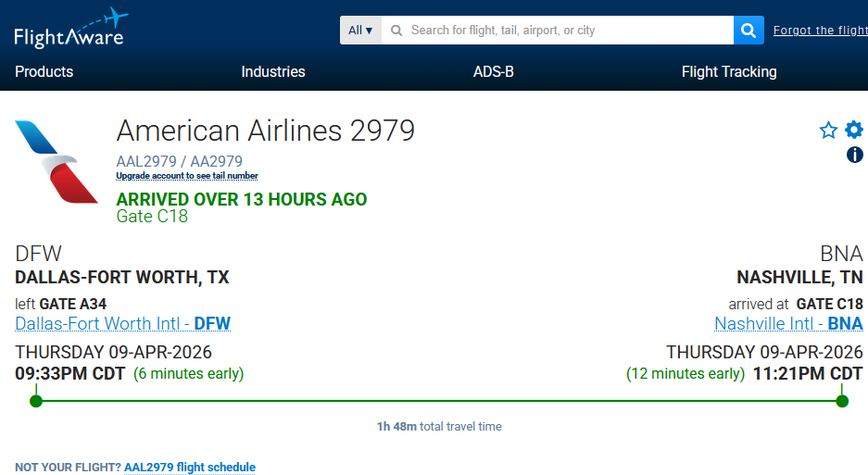Click the departure dot on flight progress bar
Image resolution: width=868 pixels, height=475 pixels.
pos(36,401)
